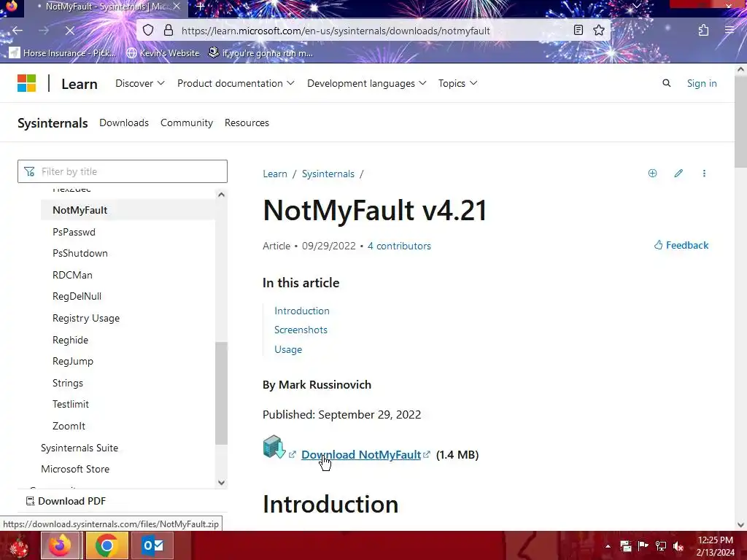
Task: Jump to the Screenshots section link
Action: (x=301, y=330)
